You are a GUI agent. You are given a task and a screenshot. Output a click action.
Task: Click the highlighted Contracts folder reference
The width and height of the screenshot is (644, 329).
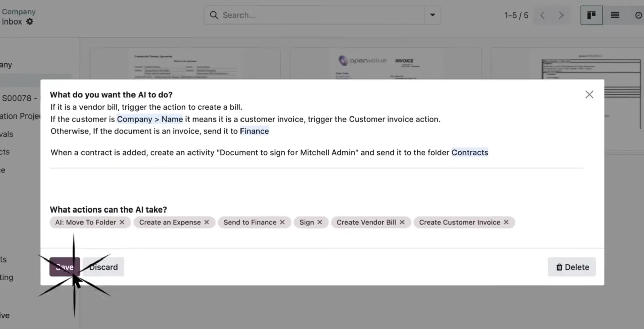pos(470,152)
